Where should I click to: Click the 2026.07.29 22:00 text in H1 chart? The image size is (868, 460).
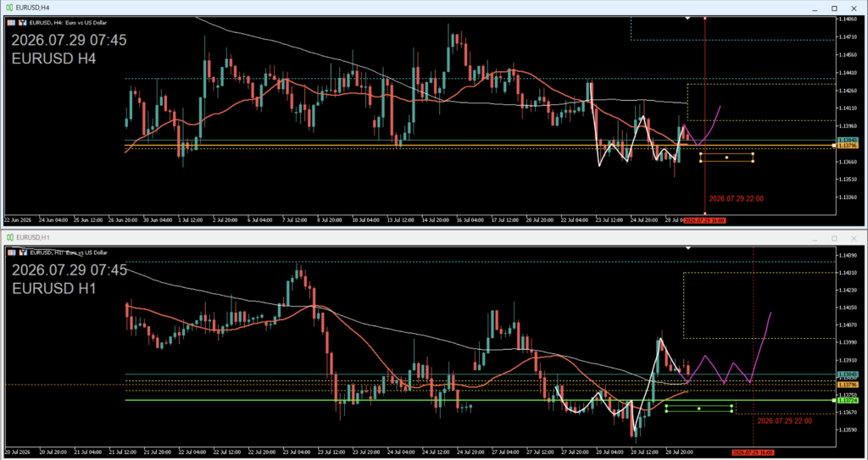click(x=785, y=421)
